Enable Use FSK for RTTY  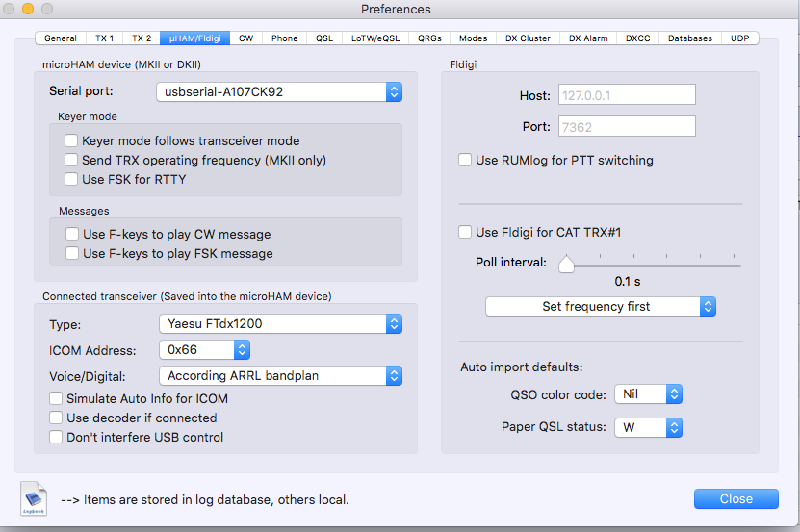pos(71,179)
